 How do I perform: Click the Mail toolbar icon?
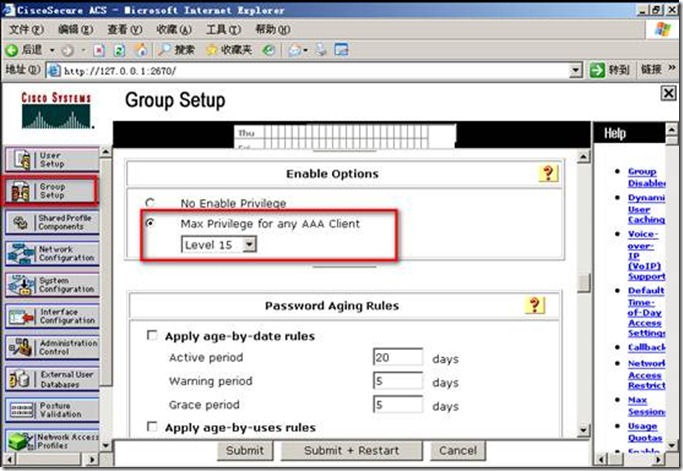295,51
